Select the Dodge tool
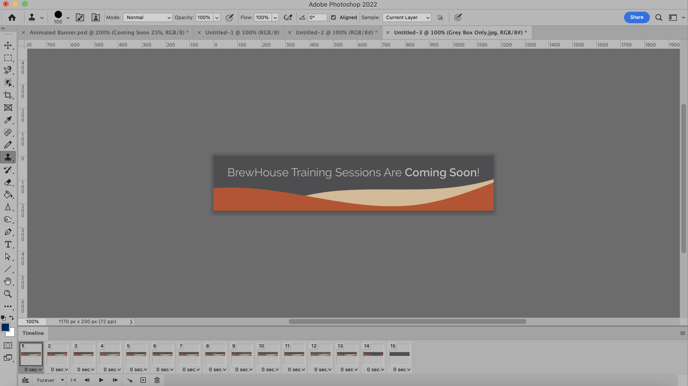The height and width of the screenshot is (386, 688). click(x=8, y=219)
